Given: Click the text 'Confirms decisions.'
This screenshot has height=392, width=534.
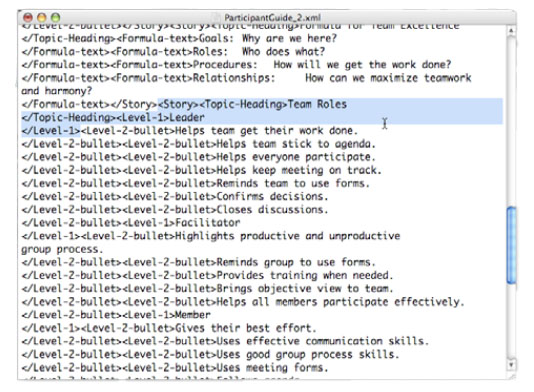Looking at the screenshot, I should coord(272,197).
